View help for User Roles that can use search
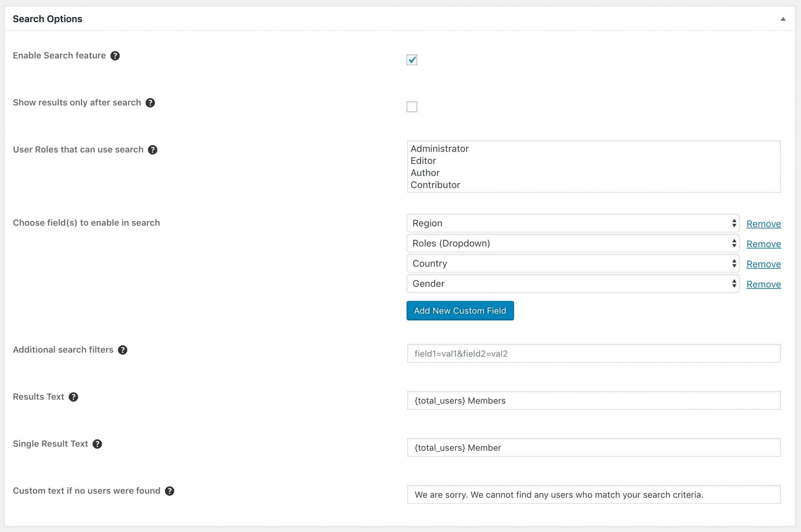 click(x=153, y=150)
